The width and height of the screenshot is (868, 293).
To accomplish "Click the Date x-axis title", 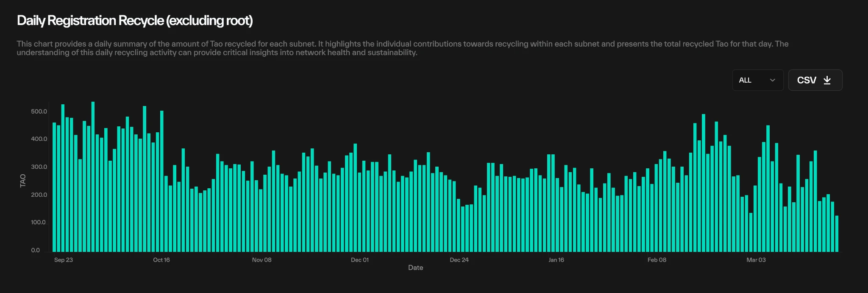I will pyautogui.click(x=415, y=268).
